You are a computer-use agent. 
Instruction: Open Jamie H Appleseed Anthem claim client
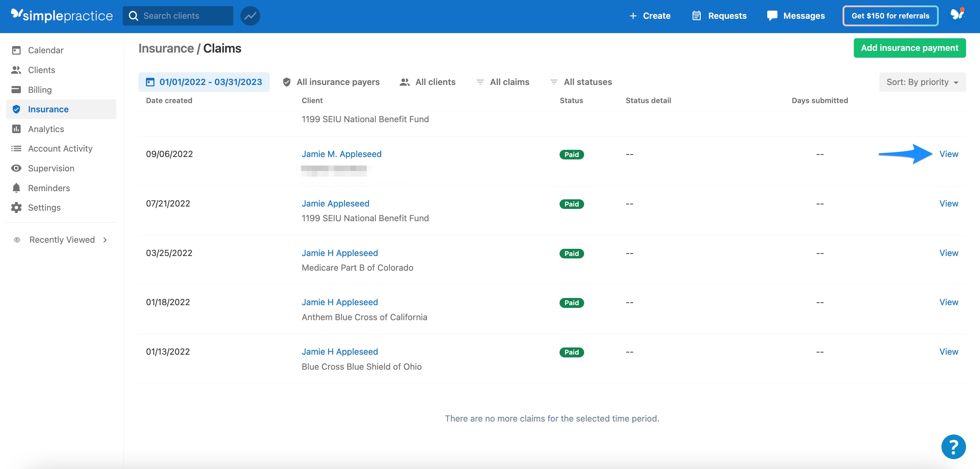tap(340, 302)
